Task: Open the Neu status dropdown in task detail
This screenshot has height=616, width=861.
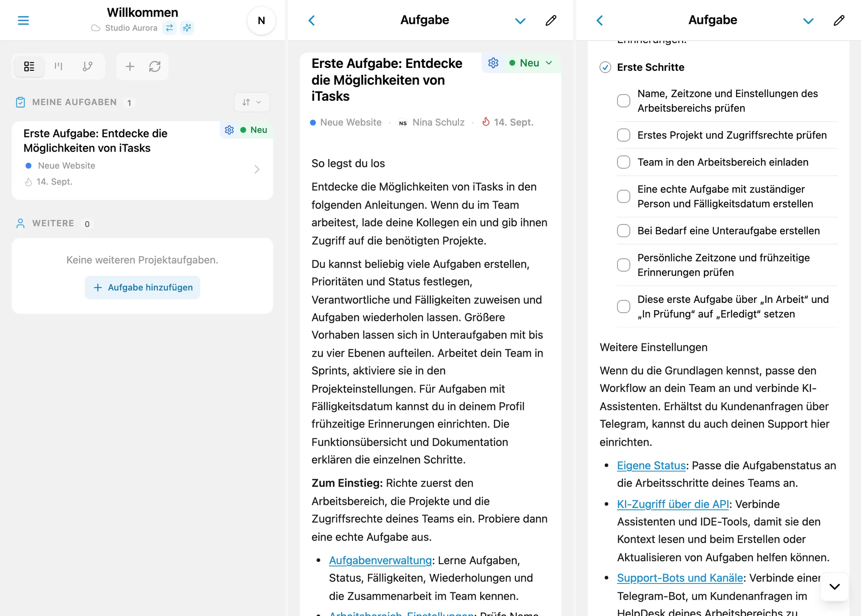Action: click(x=531, y=63)
